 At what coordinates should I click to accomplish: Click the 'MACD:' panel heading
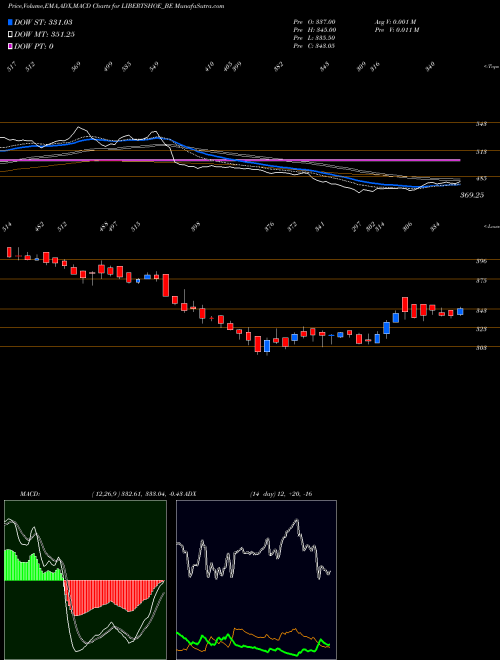[29, 494]
